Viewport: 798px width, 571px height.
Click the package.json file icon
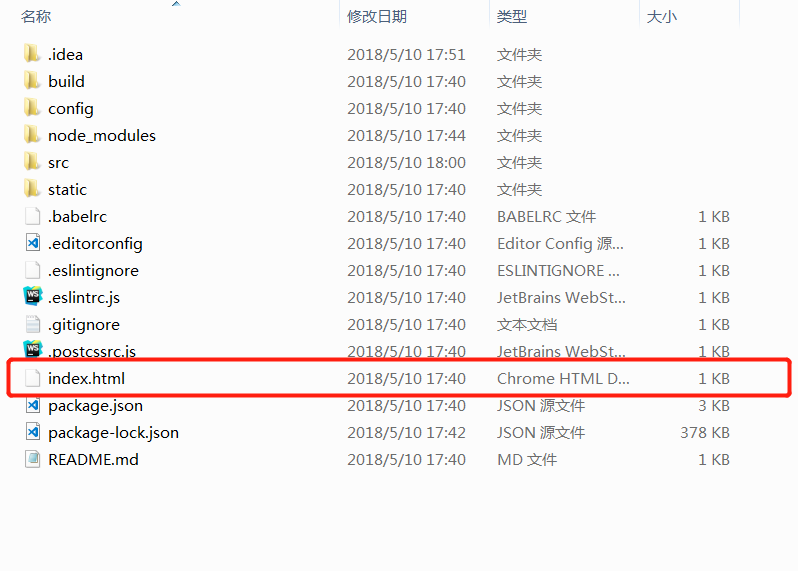pyautogui.click(x=33, y=405)
